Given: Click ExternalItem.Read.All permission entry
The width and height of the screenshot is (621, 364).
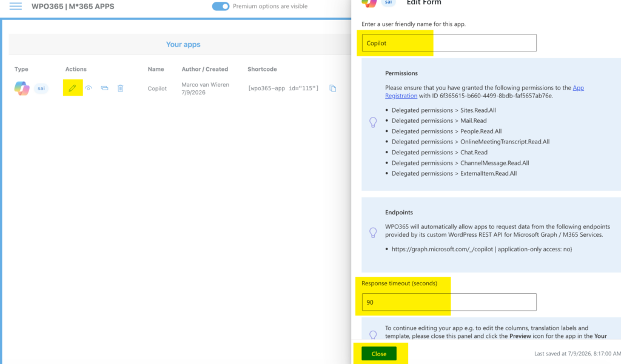Looking at the screenshot, I should click(x=454, y=173).
